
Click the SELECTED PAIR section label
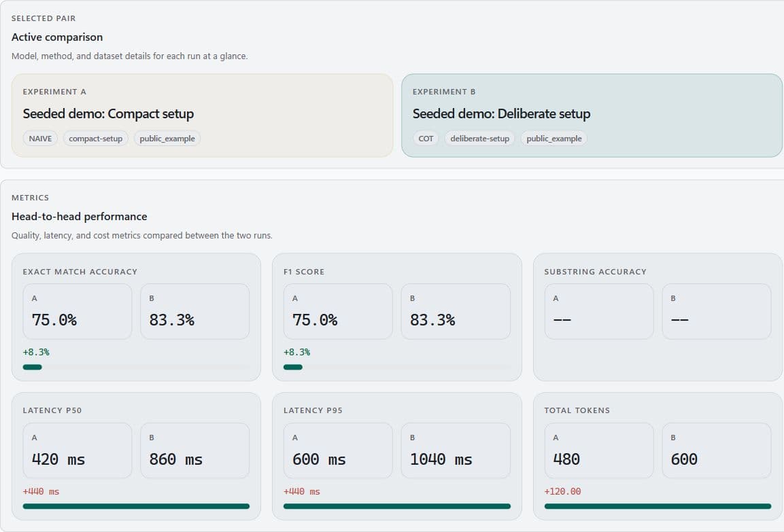(x=44, y=18)
